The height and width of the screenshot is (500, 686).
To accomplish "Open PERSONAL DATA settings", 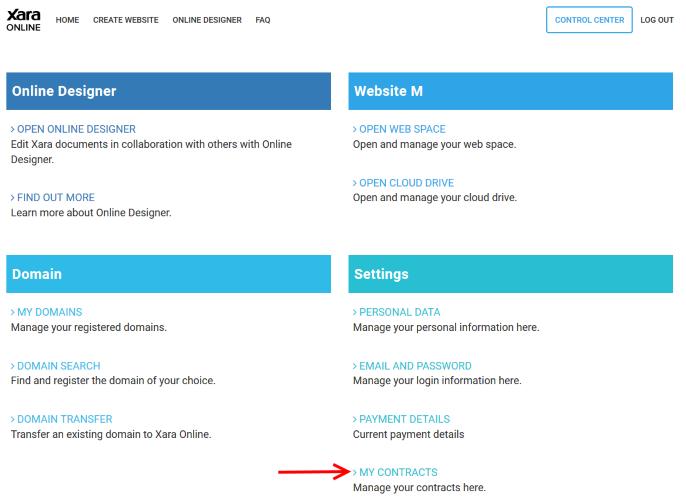I will coord(396,312).
